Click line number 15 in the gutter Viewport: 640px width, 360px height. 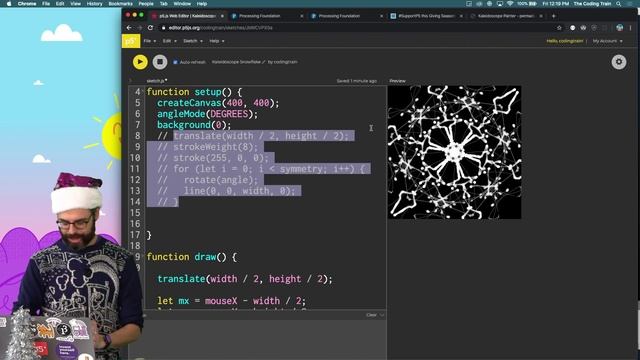[x=135, y=213]
